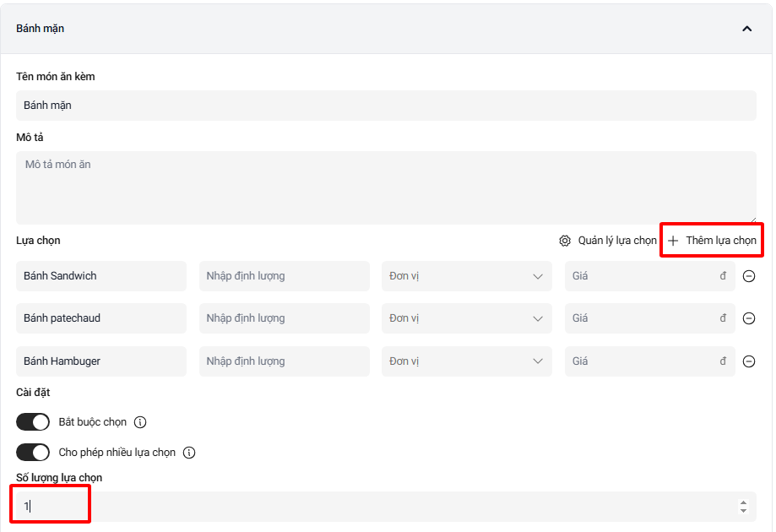The height and width of the screenshot is (532, 776).
Task: Remove the Bánh Hambuger option row
Action: coord(748,361)
